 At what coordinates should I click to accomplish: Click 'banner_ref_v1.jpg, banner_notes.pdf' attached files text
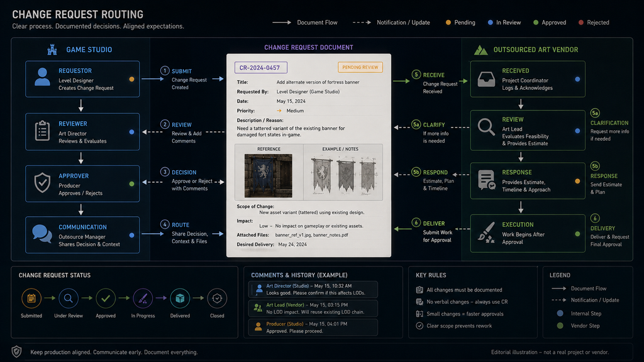point(312,235)
